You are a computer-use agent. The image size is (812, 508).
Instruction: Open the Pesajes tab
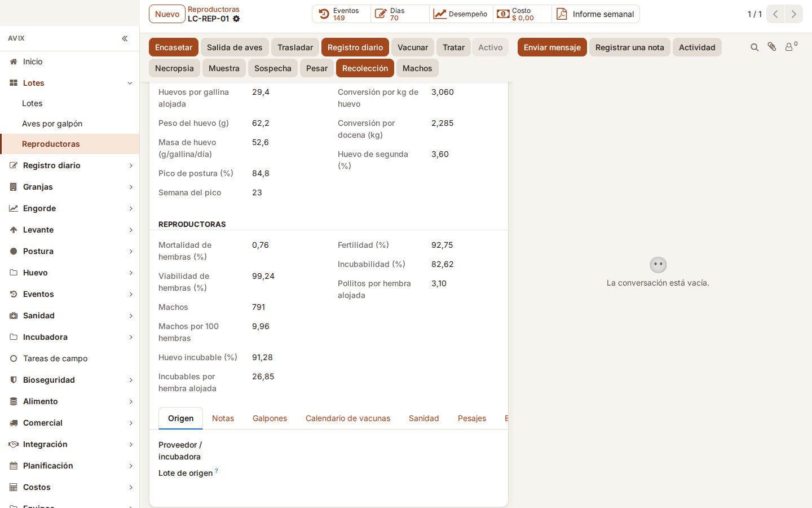472,418
